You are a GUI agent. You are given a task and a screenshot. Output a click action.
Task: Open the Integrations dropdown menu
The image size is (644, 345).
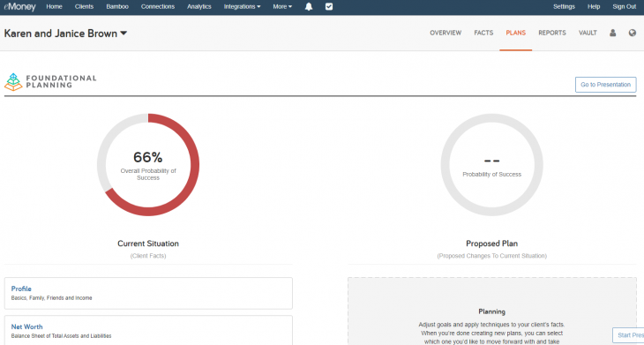[242, 6]
